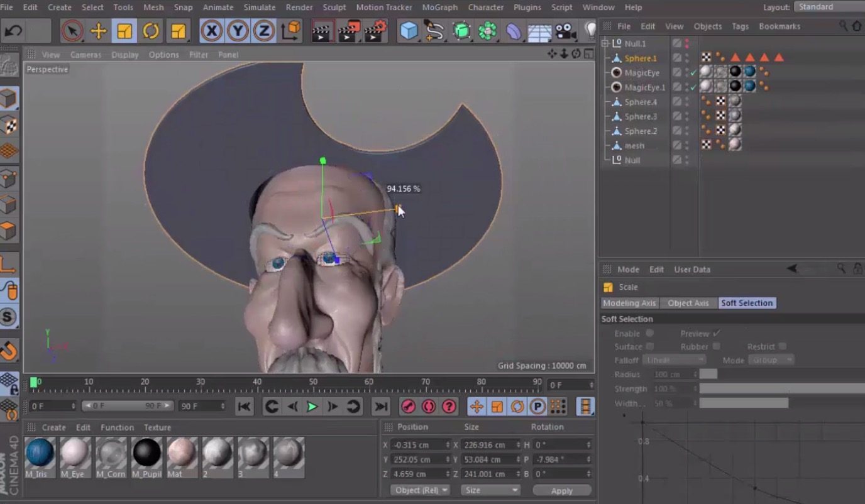Viewport: 865px width, 504px height.
Task: Add a camera object
Action: pyautogui.click(x=566, y=31)
